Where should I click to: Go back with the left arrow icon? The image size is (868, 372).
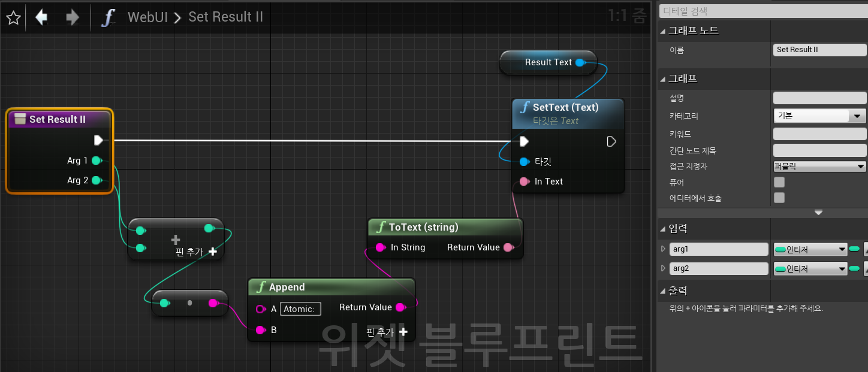(41, 17)
